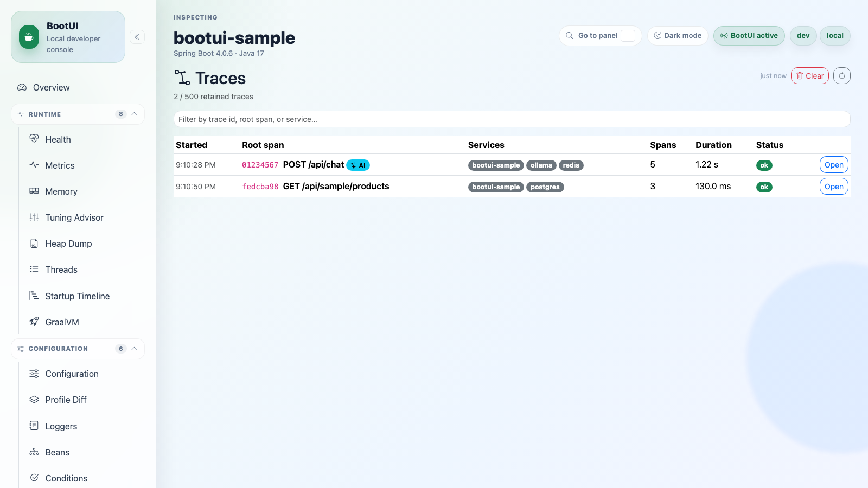The image size is (868, 488).
Task: Click the GraalVM rocket icon
Action: [34, 322]
